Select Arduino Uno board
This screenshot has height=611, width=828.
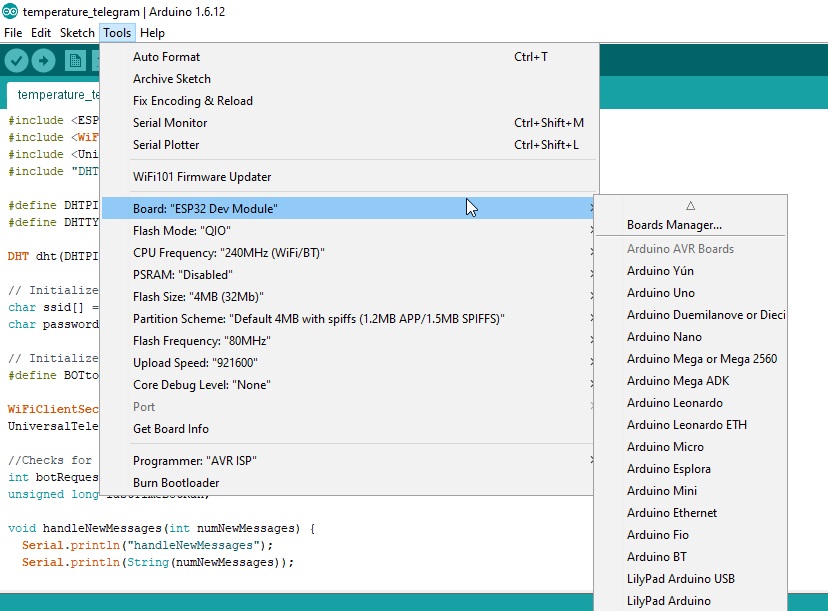pos(691,293)
